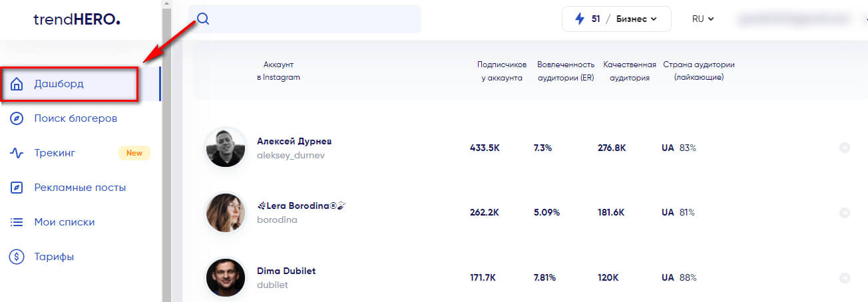Click the compass icon for blogger search
Viewport: 868px width, 302px height.
pyautogui.click(x=17, y=118)
